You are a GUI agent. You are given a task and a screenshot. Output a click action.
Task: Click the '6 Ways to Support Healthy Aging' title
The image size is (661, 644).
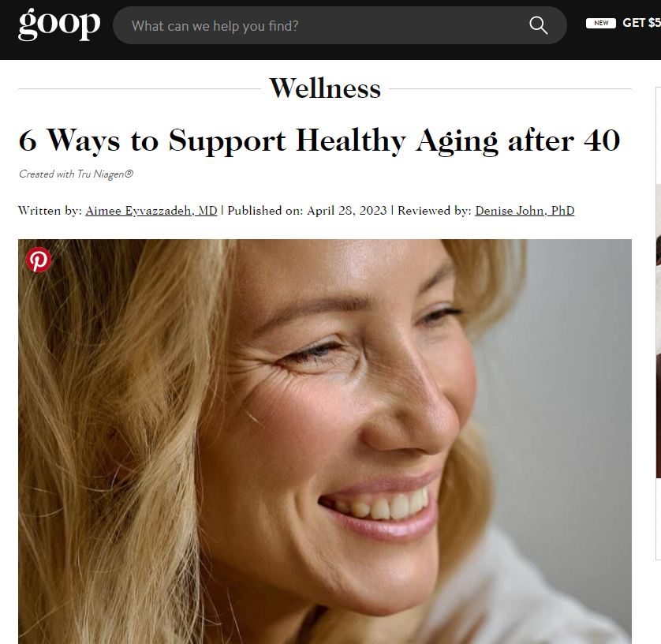[x=319, y=140]
